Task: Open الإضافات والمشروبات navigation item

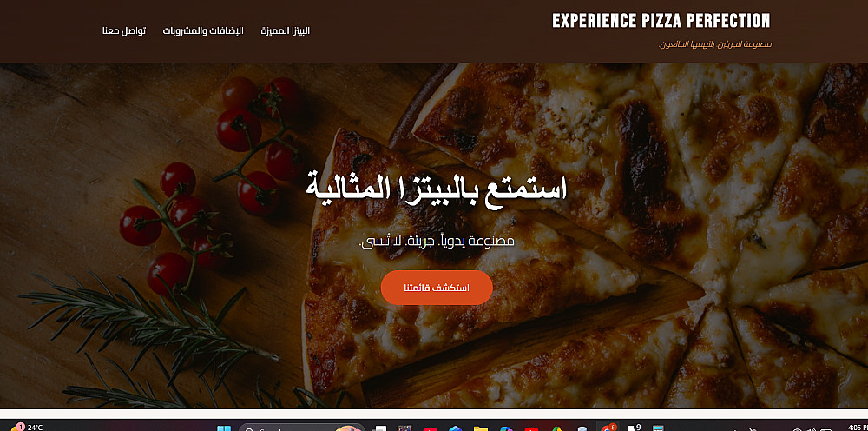Action: tap(203, 30)
